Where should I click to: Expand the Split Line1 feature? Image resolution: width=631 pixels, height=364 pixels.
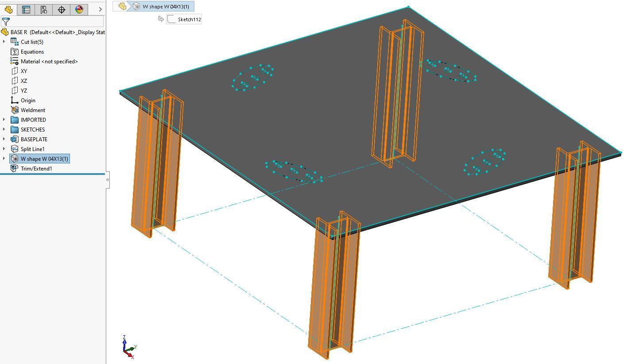click(x=4, y=149)
